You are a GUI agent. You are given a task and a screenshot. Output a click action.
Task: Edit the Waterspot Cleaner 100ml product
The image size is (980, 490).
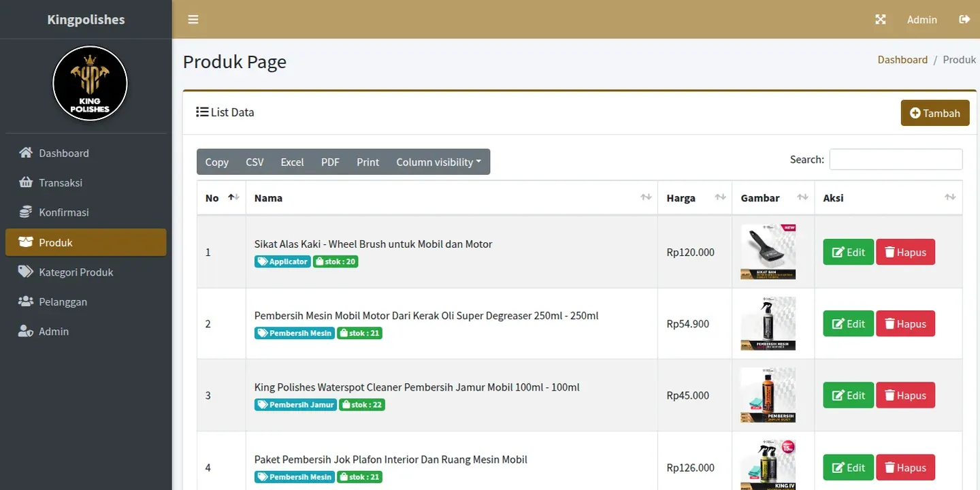coord(848,395)
